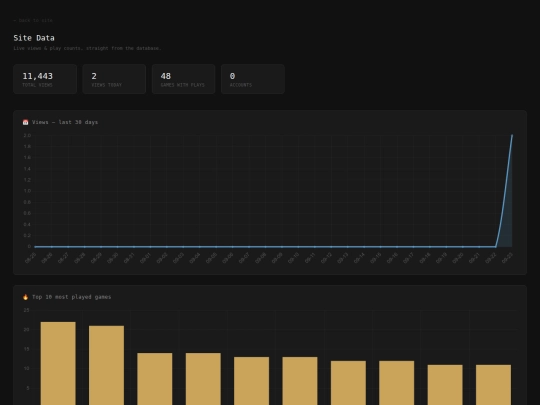The height and width of the screenshot is (405, 540).
Task: Click the '11,443' total views number
Action: pos(38,76)
